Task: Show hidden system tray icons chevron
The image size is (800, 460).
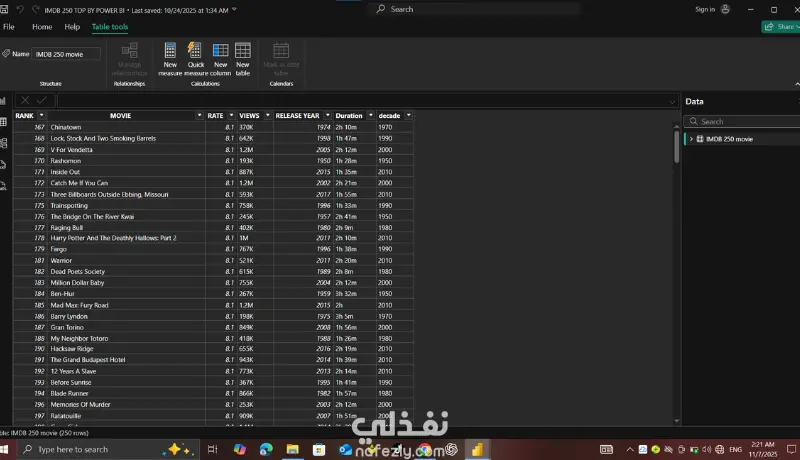Action: [630, 449]
